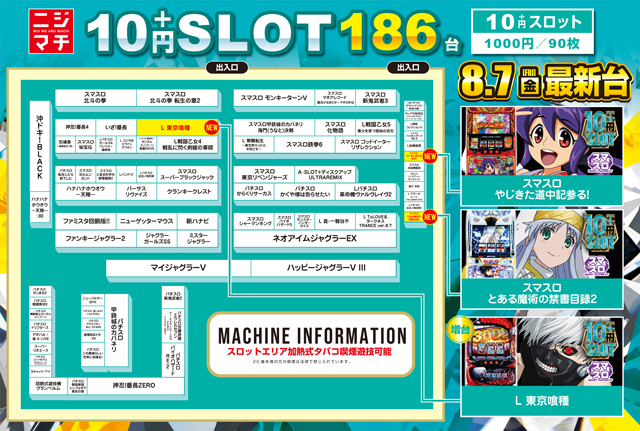
Task: Select the スマスロ モンキーターンV cell
Action: pyautogui.click(x=273, y=98)
